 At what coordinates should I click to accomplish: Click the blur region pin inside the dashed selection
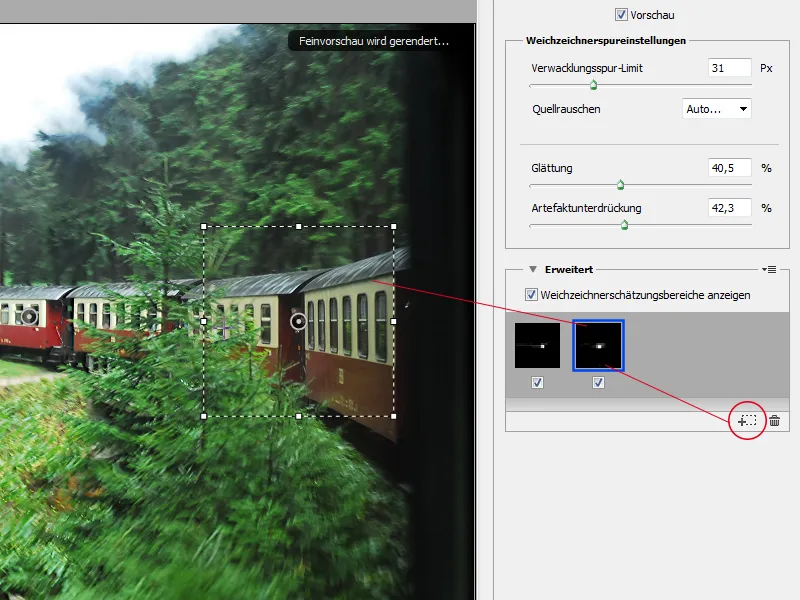[298, 321]
